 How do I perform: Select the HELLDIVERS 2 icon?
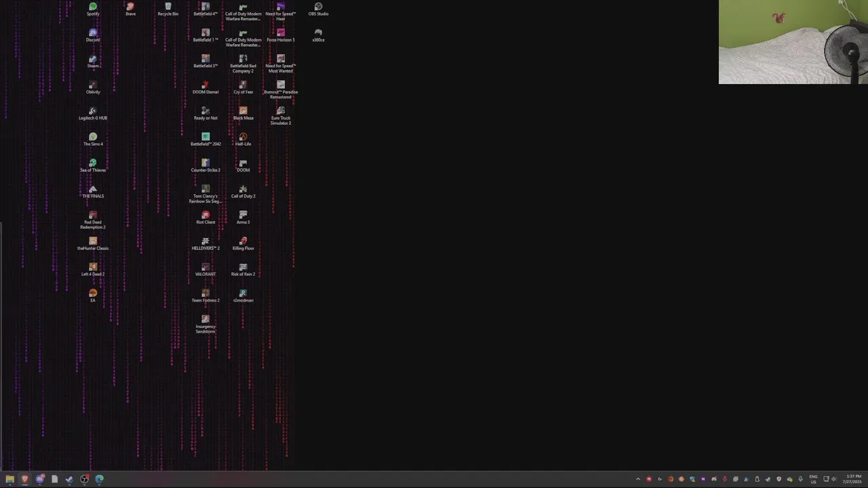click(x=205, y=243)
